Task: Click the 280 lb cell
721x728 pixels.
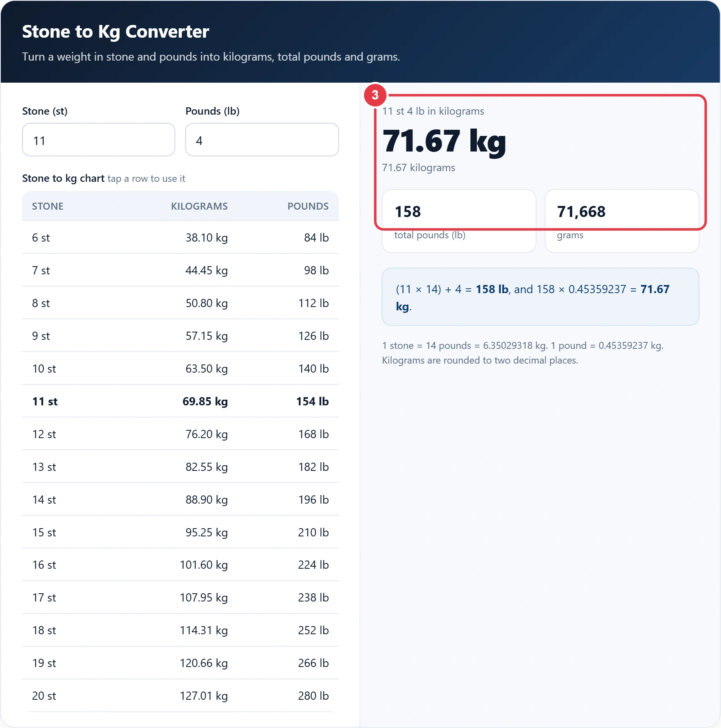Action: (313, 696)
